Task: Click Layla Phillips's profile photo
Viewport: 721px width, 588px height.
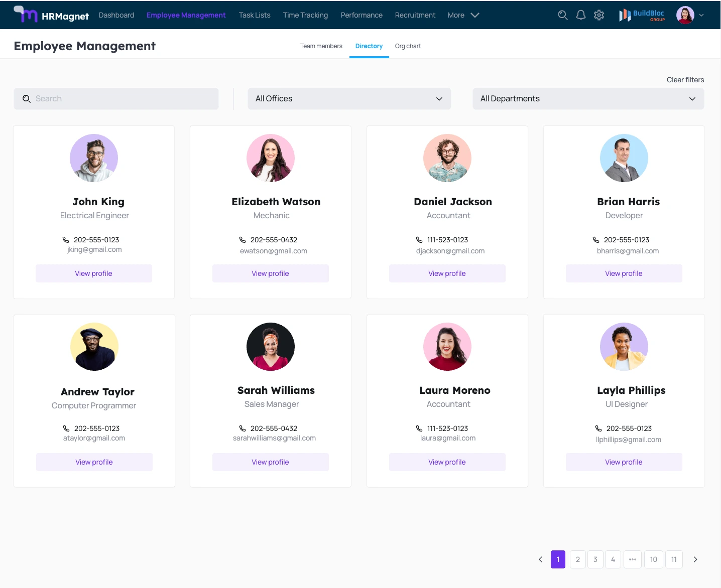Action: pos(624,347)
